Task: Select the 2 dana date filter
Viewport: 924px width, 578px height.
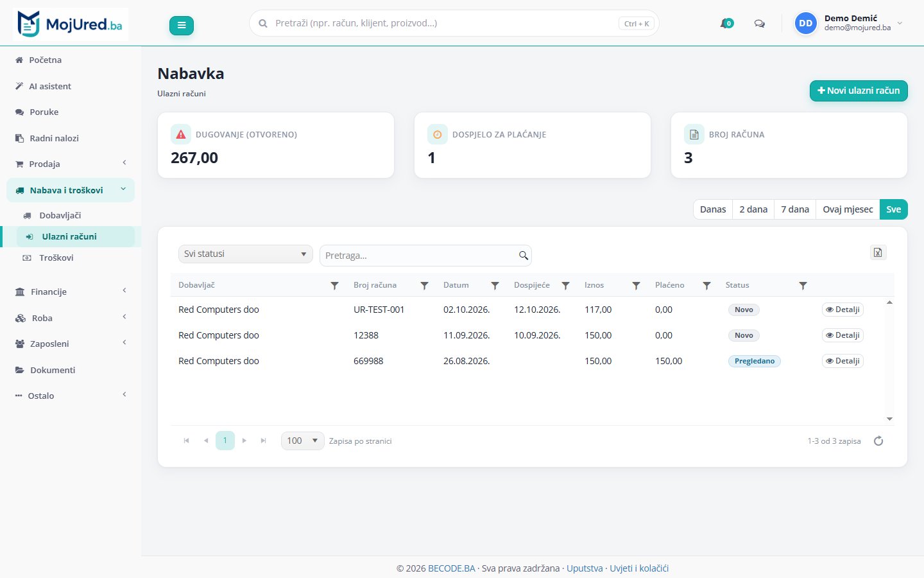Action: (753, 209)
